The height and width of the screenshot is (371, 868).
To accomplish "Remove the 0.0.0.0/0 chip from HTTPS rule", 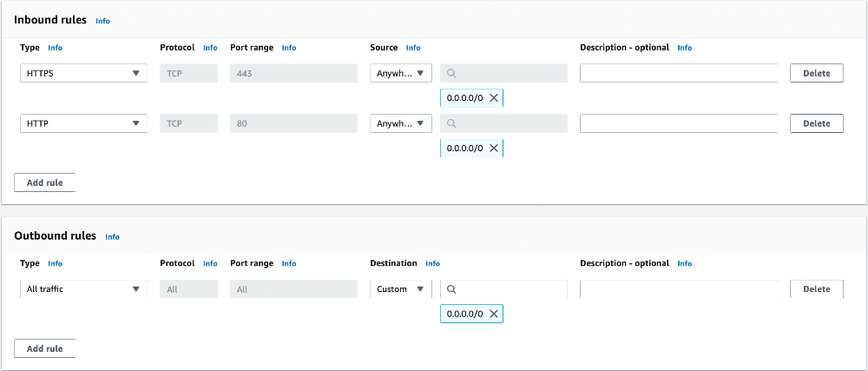I will [x=494, y=98].
